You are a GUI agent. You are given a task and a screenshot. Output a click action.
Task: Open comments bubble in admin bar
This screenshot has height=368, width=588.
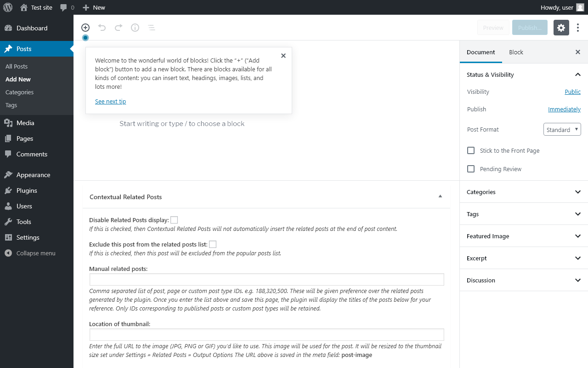[x=67, y=7]
